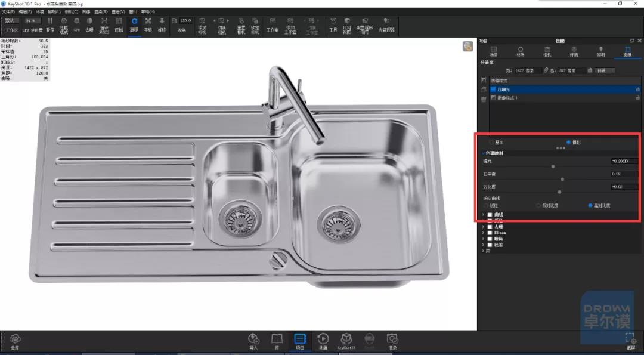Click the resolution width field showing 1422
The height and width of the screenshot is (355, 644).
[x=527, y=70]
